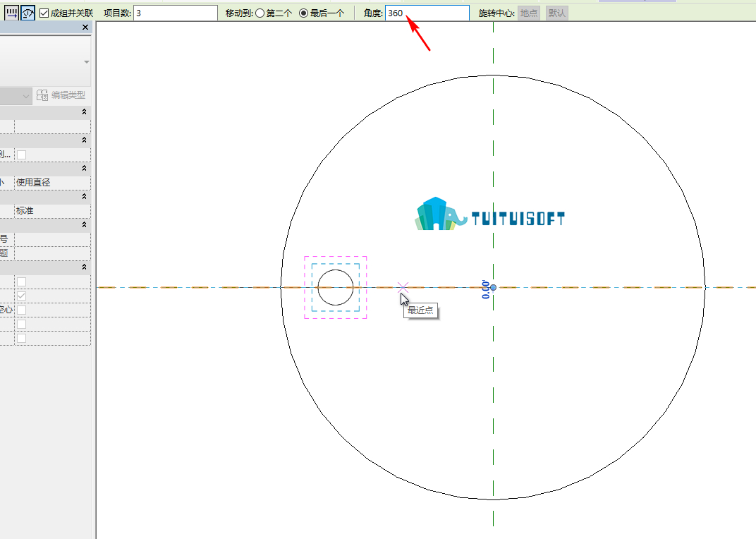Click the 编辑类型 button
The height and width of the screenshot is (539, 756).
(x=61, y=95)
